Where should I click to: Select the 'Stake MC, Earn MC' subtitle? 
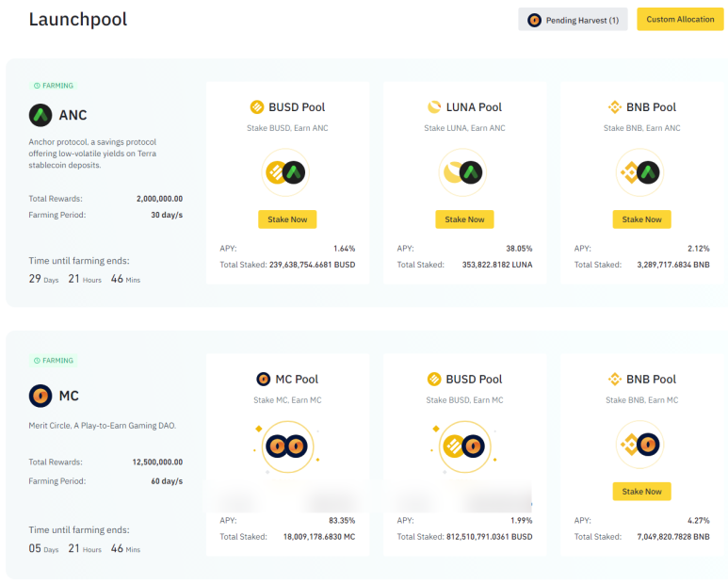(x=287, y=400)
